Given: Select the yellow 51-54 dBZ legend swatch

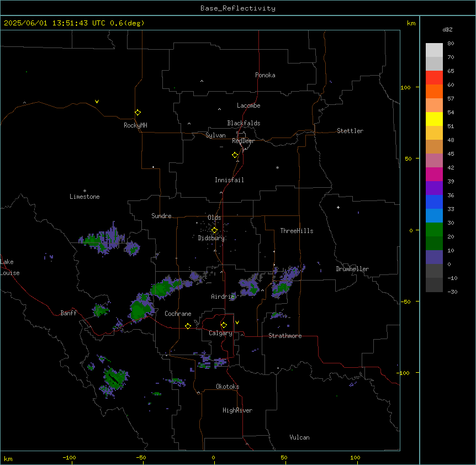Looking at the screenshot, I should click(434, 119).
